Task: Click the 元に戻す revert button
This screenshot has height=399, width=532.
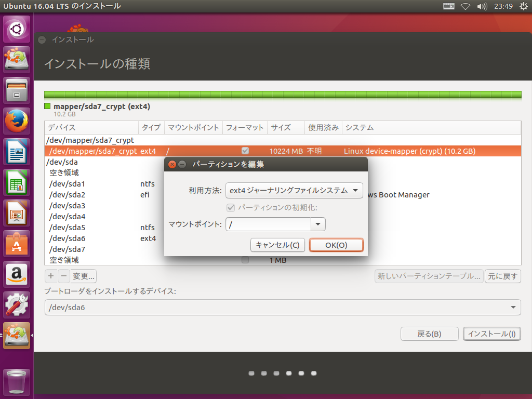Action: click(503, 276)
